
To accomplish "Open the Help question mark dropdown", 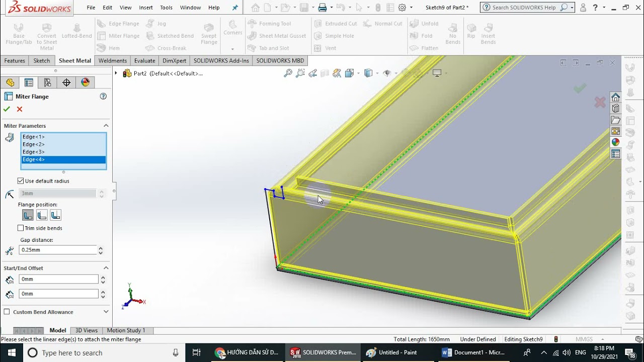I will [x=603, y=8].
